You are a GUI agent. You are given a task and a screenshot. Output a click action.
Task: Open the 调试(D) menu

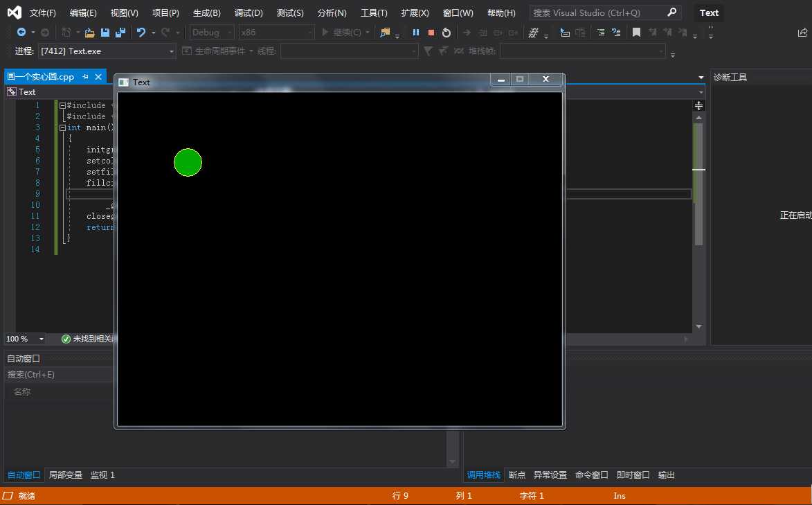(249, 13)
